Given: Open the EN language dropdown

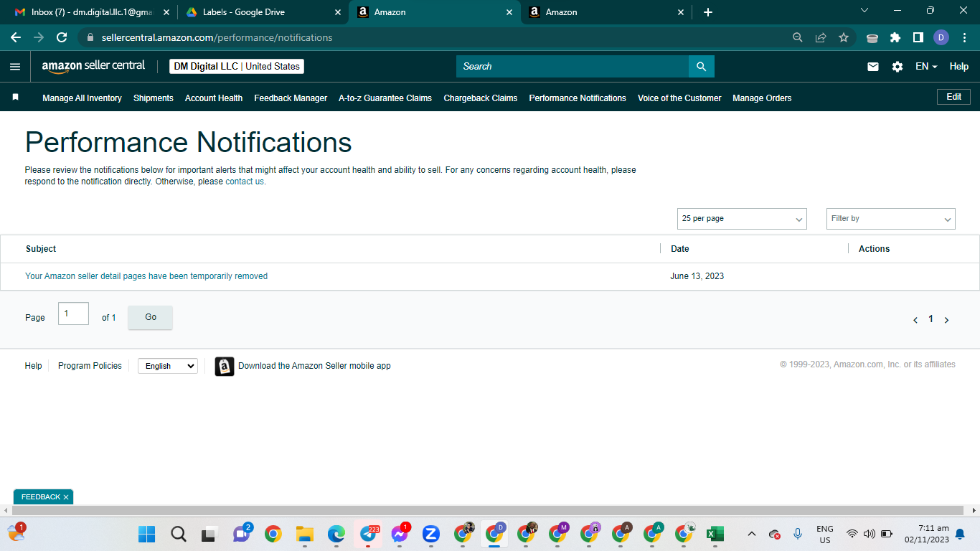Looking at the screenshot, I should click(926, 66).
